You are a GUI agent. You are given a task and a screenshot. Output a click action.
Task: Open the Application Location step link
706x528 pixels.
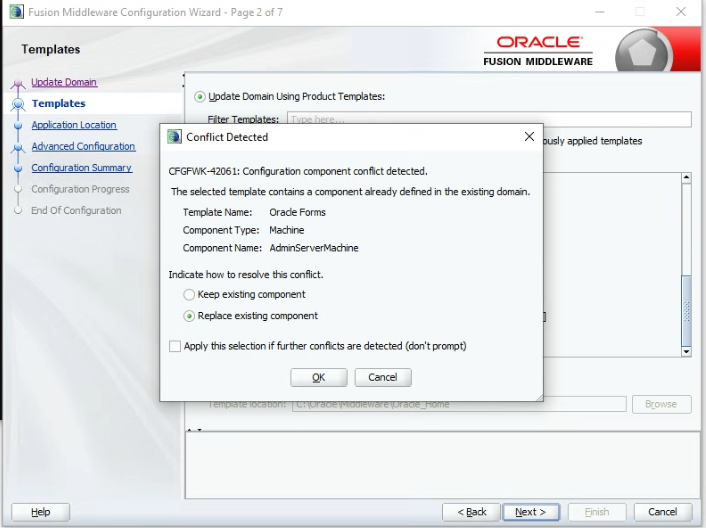[74, 125]
